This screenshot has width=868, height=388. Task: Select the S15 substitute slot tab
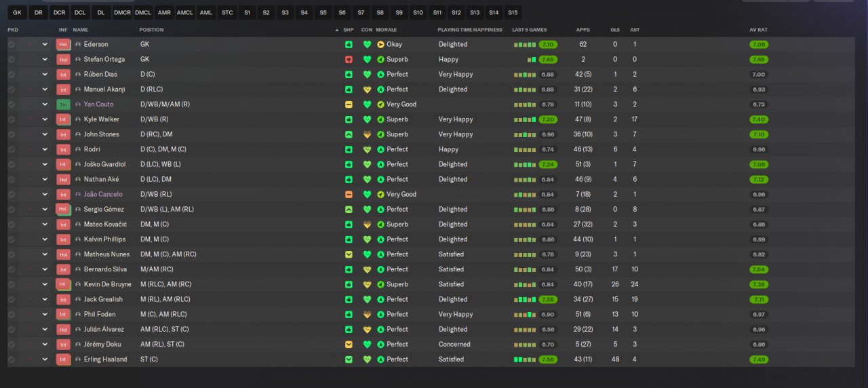tap(513, 12)
